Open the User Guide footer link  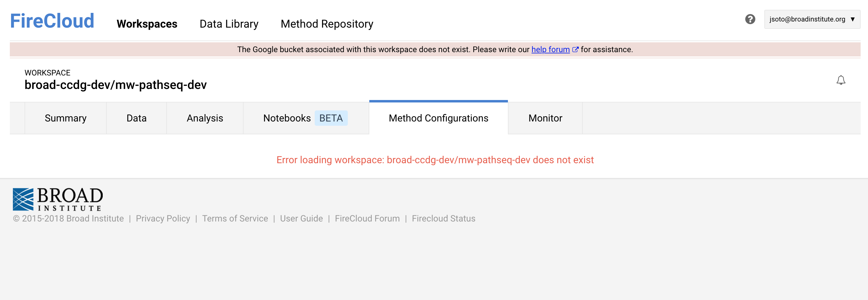click(301, 218)
